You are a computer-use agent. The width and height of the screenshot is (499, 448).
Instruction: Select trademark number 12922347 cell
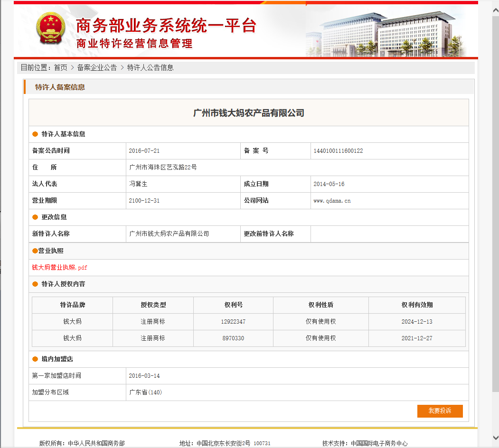coord(233,322)
